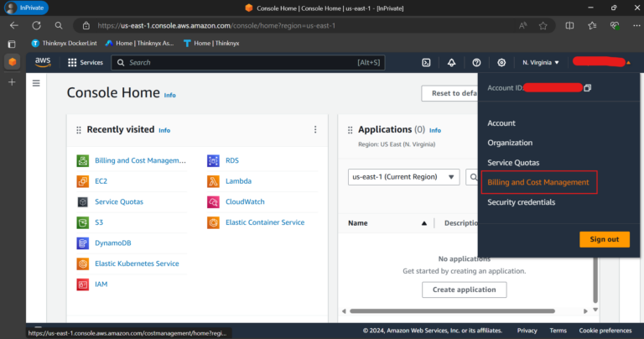The height and width of the screenshot is (339, 644).
Task: Click the InPrivate profile badge
Action: [26, 8]
